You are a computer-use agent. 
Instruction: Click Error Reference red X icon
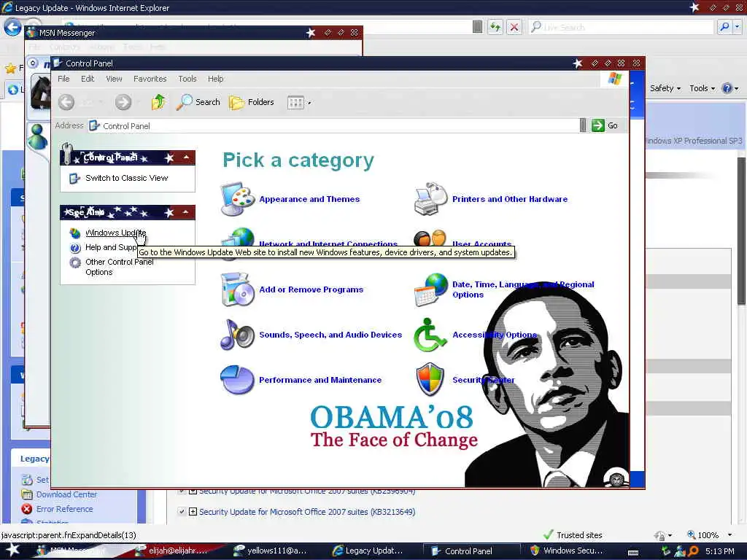[27, 509]
